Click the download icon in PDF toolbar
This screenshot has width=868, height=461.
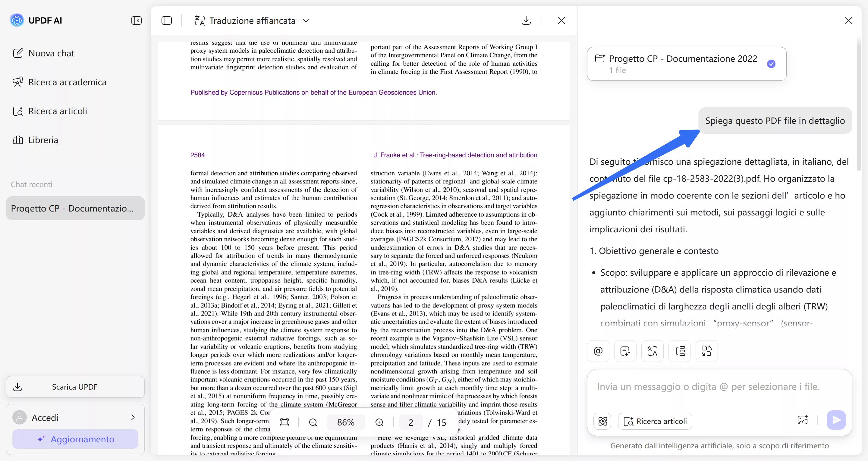(x=526, y=20)
